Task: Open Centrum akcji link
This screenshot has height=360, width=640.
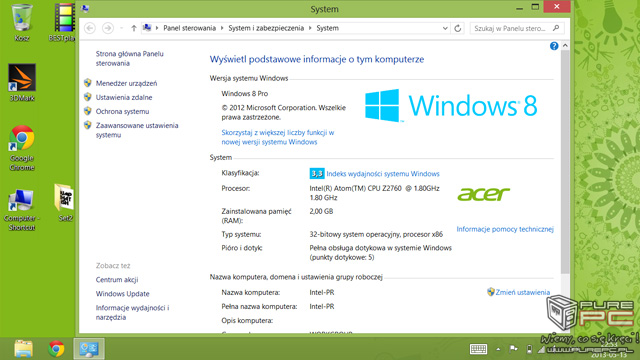Action: tap(117, 280)
